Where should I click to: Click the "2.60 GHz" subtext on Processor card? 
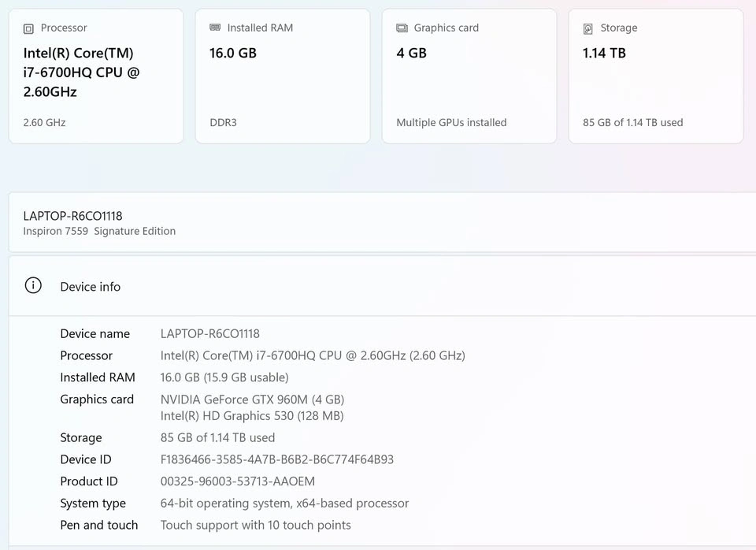[44, 123]
